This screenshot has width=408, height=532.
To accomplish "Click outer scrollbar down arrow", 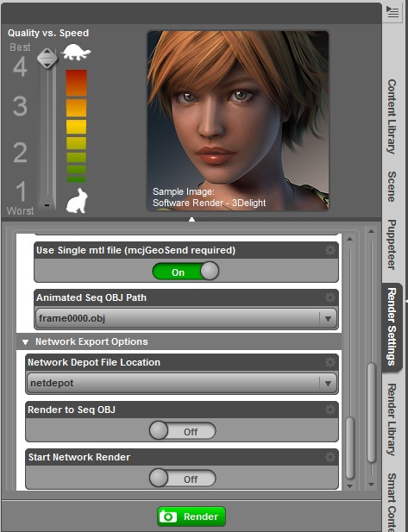I will point(372,485).
